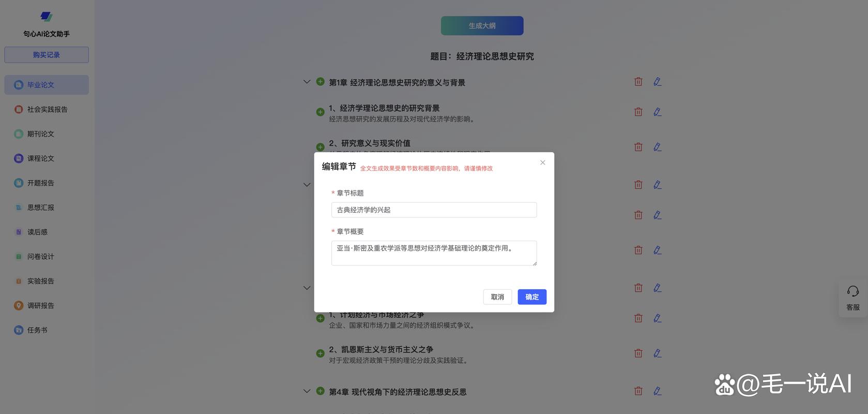Viewport: 868px width, 414px height.
Task: Close the 编辑章节 dialog with X
Action: coord(542,162)
